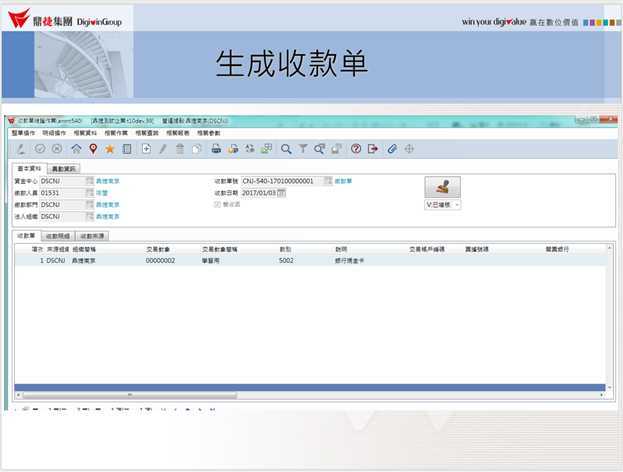The width and height of the screenshot is (623, 472).
Task: Toggle the checkbox below the date field
Action: click(217, 204)
